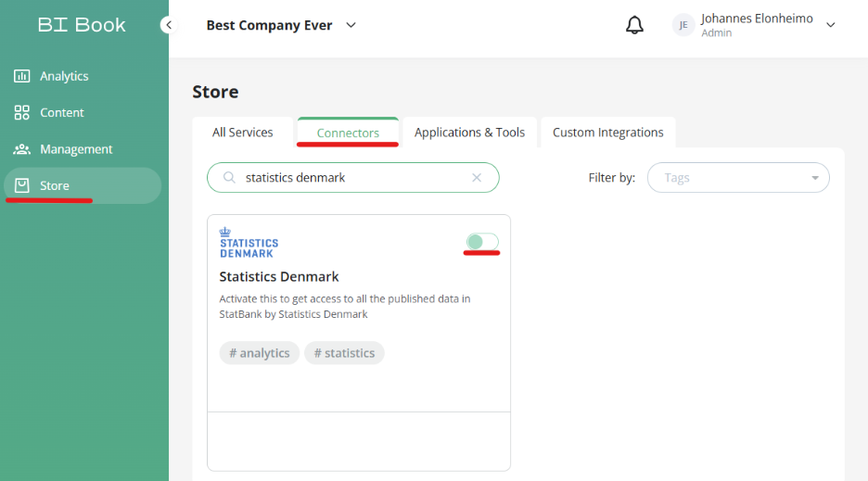868x481 pixels.
Task: Clear the search with the X icon
Action: 477,178
